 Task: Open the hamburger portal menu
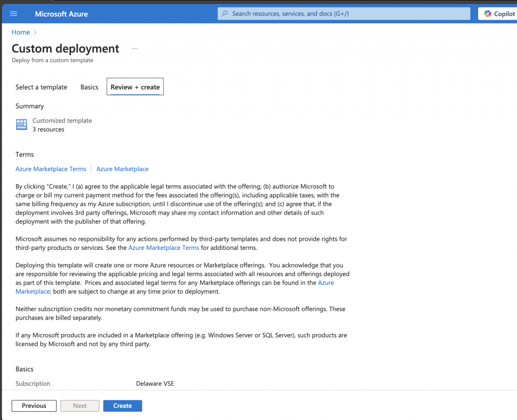14,14
